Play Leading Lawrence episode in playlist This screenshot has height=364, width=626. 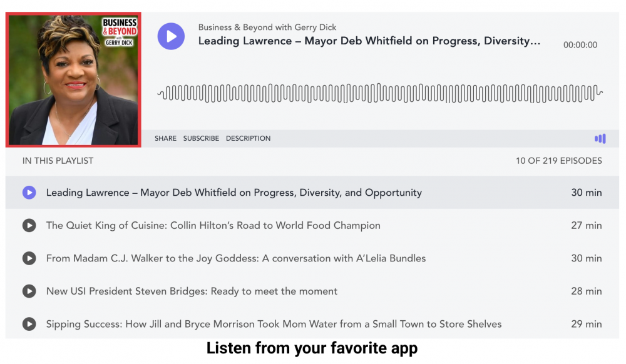point(29,193)
